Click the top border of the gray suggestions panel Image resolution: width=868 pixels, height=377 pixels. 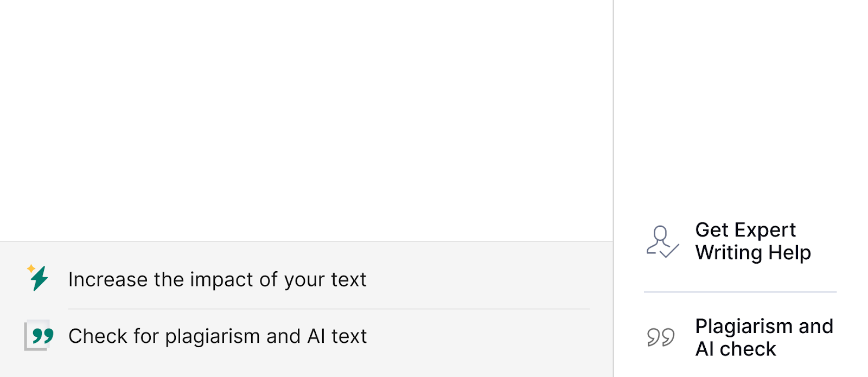click(307, 241)
